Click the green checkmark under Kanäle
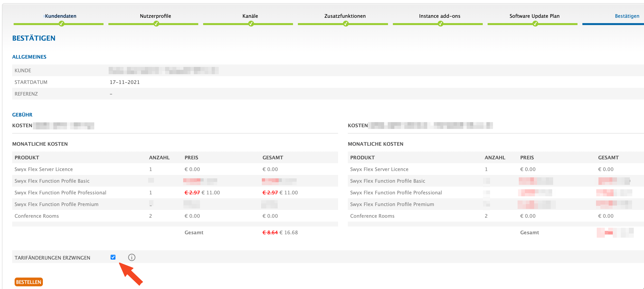The height and width of the screenshot is (289, 644). (x=251, y=24)
